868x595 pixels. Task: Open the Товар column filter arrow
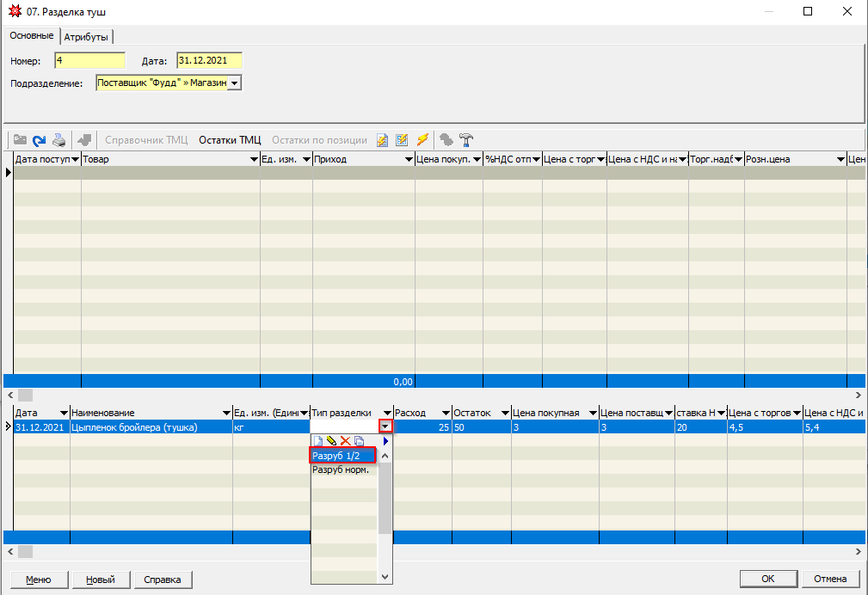[254, 160]
